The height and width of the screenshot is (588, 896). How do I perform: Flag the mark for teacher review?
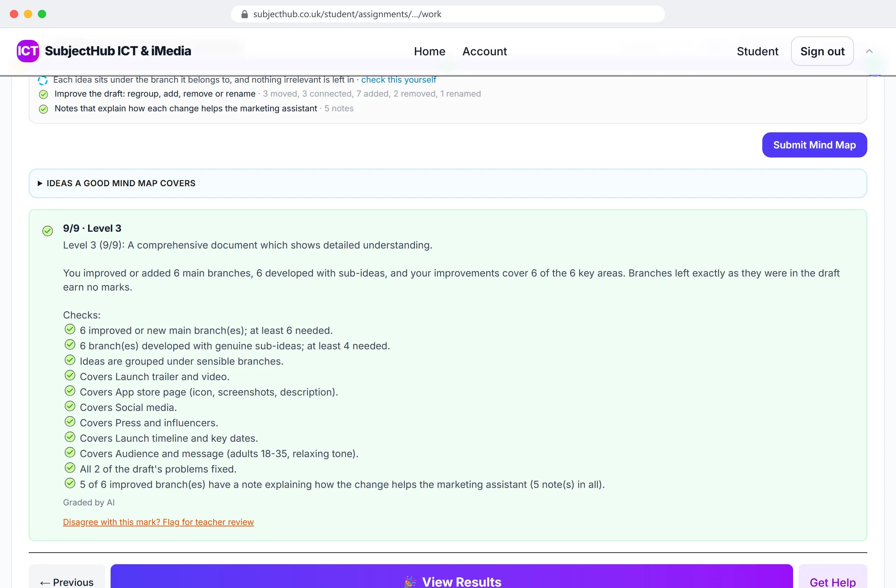coord(159,522)
